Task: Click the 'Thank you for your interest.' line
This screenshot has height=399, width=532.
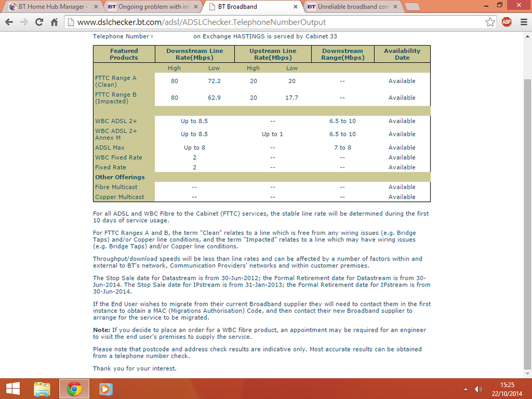Action: pyautogui.click(x=135, y=369)
